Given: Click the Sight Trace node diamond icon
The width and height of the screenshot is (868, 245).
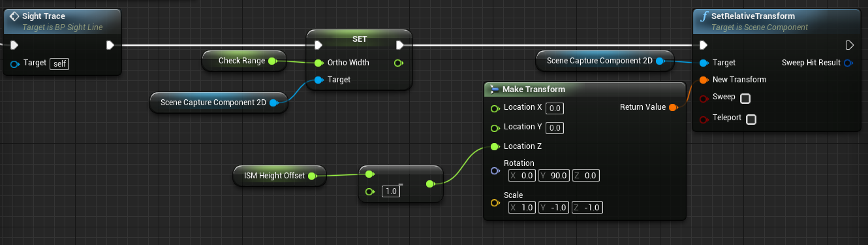Looking at the screenshot, I should (14, 16).
